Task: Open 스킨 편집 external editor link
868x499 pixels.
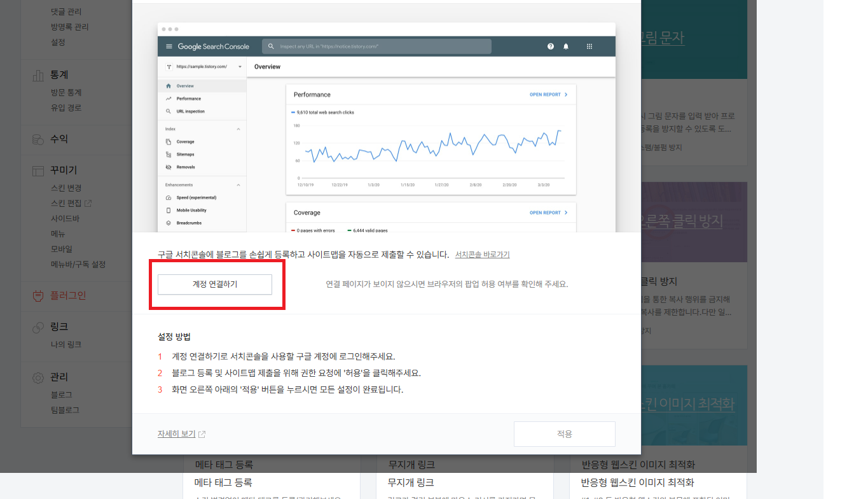Action: (71, 203)
